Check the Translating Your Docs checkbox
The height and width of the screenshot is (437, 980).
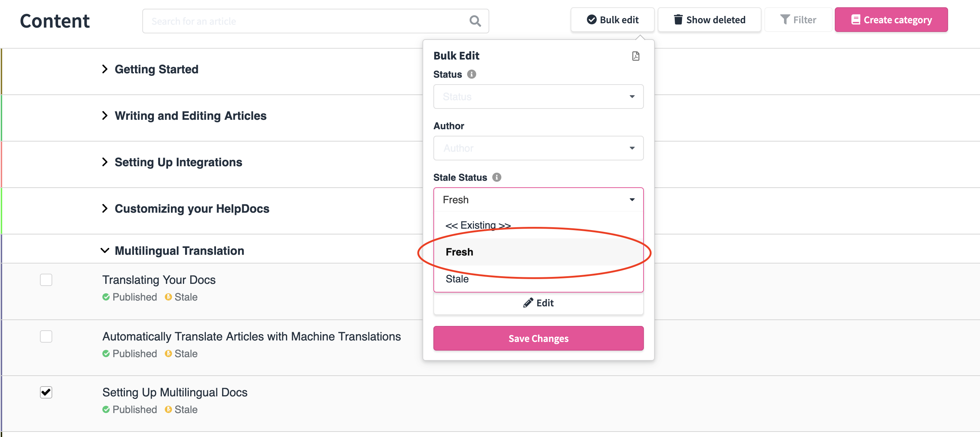[x=46, y=279]
